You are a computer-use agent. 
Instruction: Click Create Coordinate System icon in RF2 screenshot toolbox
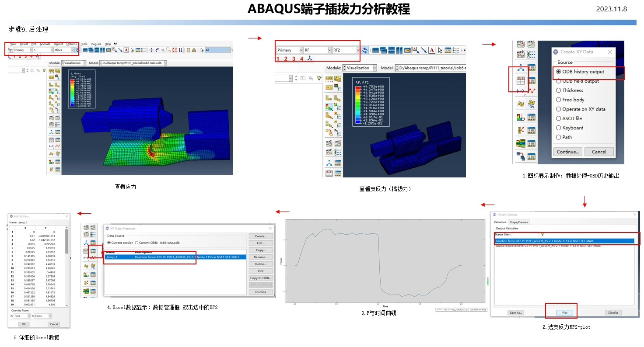coord(329,163)
